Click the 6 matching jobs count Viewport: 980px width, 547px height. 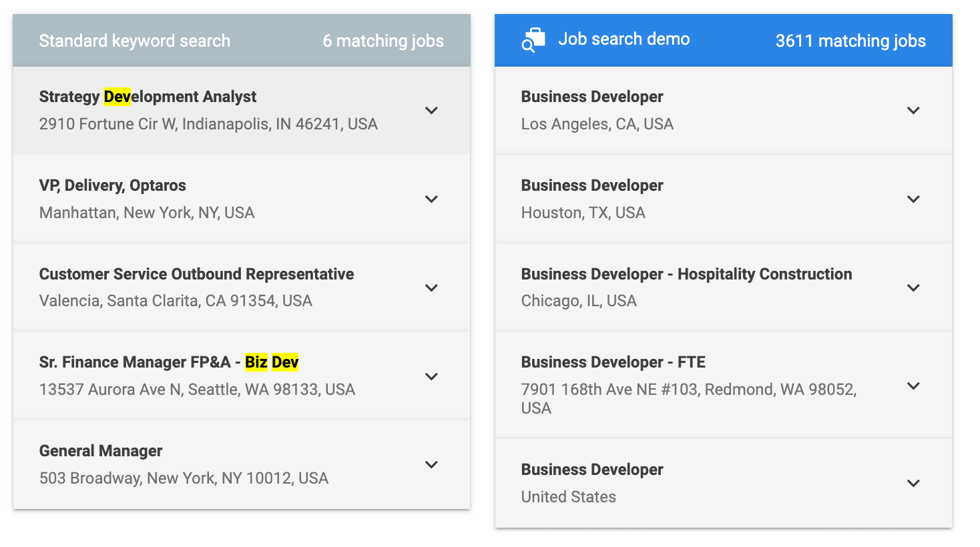pos(383,41)
